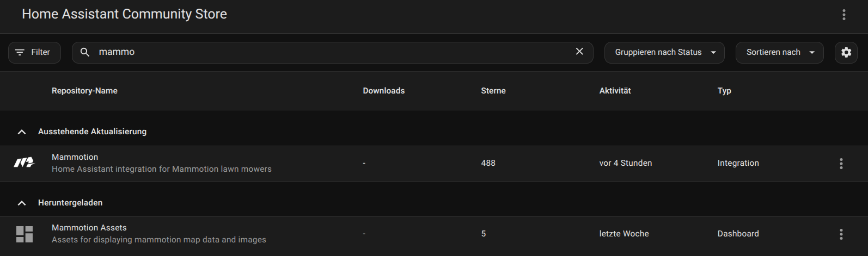Sort by the Sterne column header
The height and width of the screenshot is (256, 868).
click(493, 91)
